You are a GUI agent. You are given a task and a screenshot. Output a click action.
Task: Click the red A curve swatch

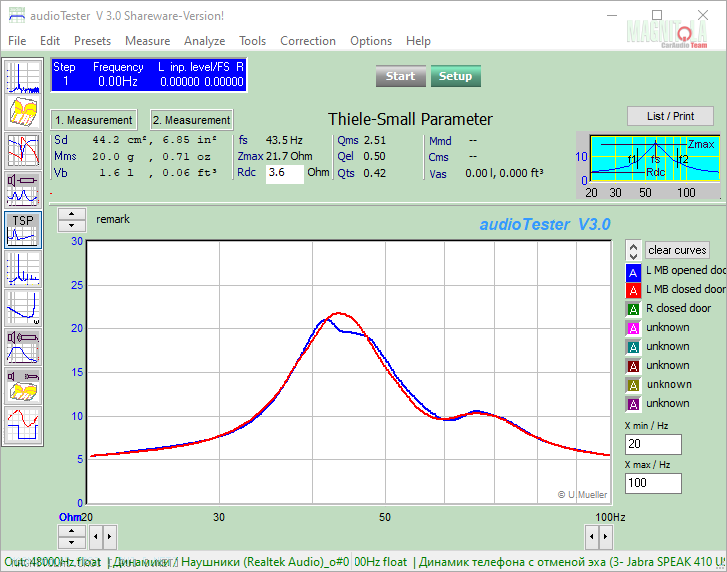pyautogui.click(x=633, y=290)
